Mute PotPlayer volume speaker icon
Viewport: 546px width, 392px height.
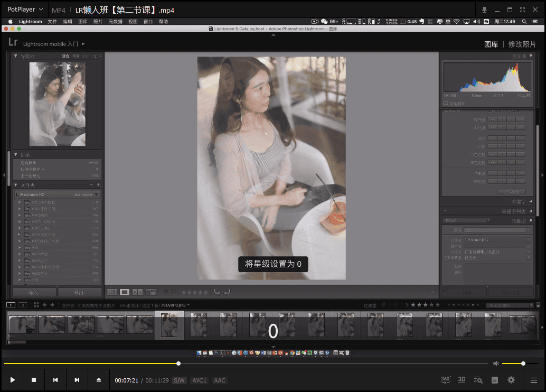pyautogui.click(x=496, y=363)
